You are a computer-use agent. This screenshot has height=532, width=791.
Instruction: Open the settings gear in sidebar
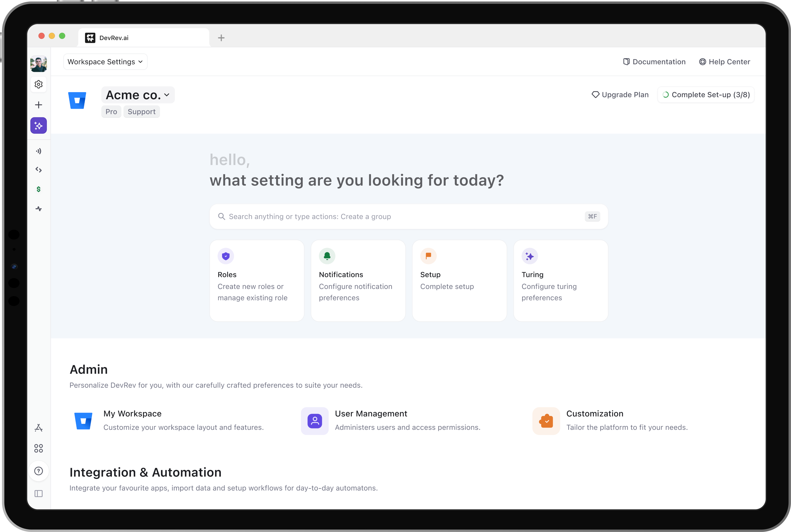point(39,84)
